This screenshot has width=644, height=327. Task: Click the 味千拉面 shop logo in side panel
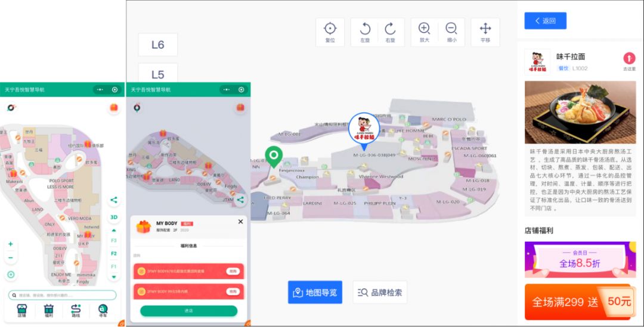[x=537, y=62]
